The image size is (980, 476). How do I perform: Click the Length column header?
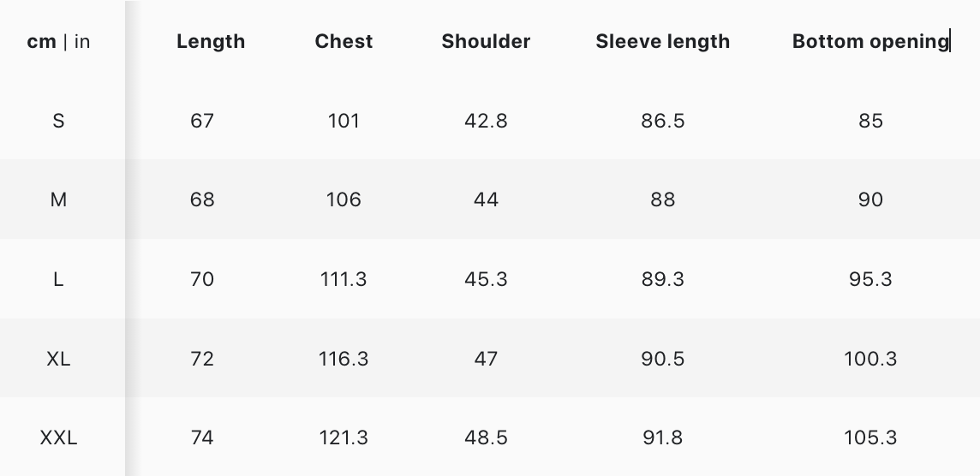tap(211, 42)
